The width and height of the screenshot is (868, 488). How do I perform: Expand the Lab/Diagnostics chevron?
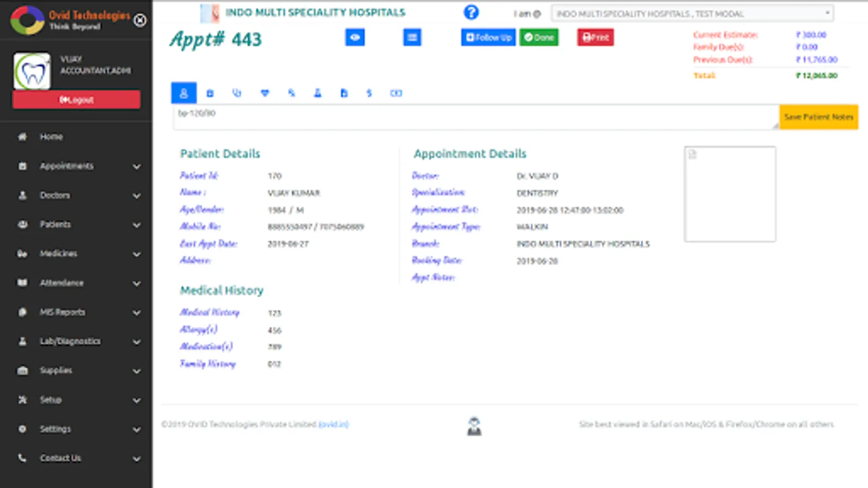click(137, 342)
